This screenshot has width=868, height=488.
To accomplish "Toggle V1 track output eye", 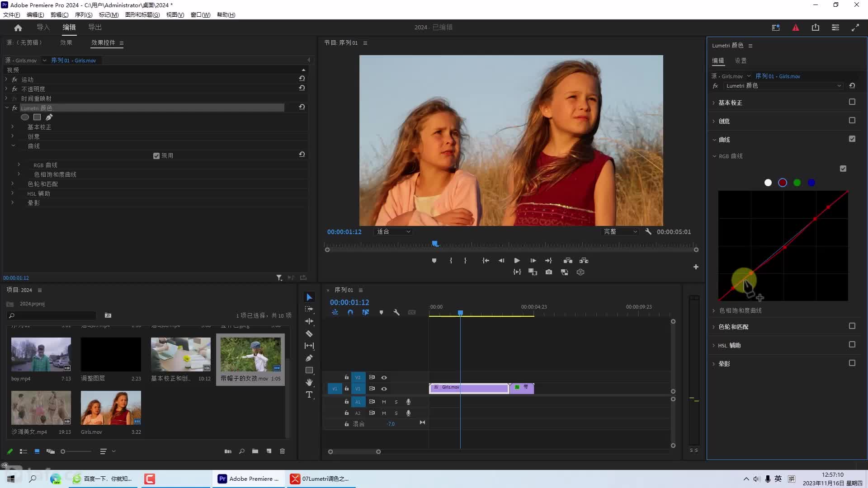I will point(384,389).
